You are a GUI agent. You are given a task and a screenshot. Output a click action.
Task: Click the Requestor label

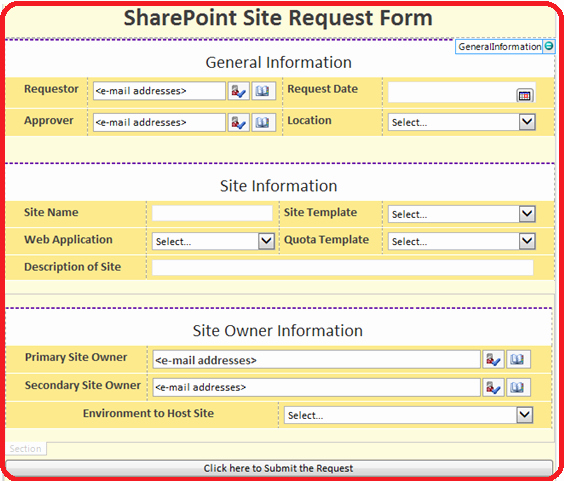pos(51,89)
